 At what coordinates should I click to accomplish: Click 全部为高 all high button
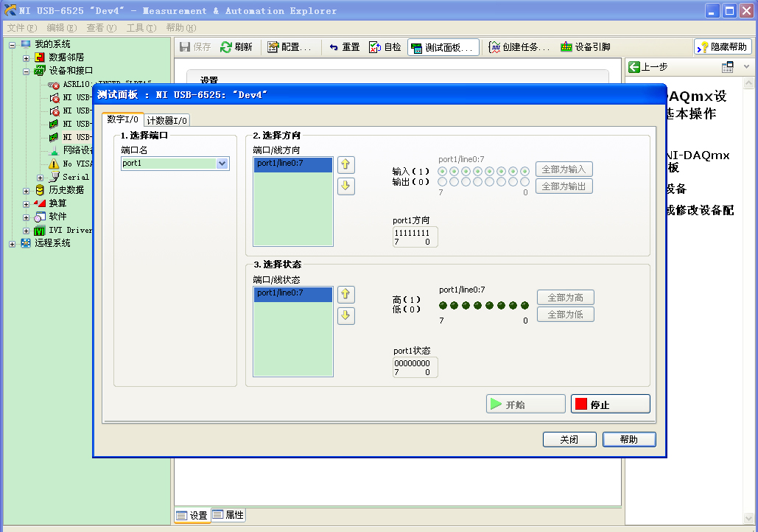coord(565,298)
